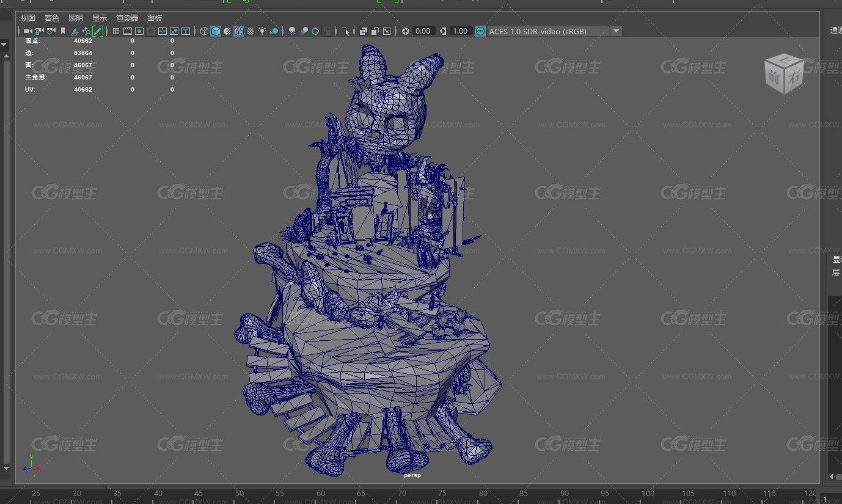
Task: Open the 照明 menu
Action: pos(76,18)
